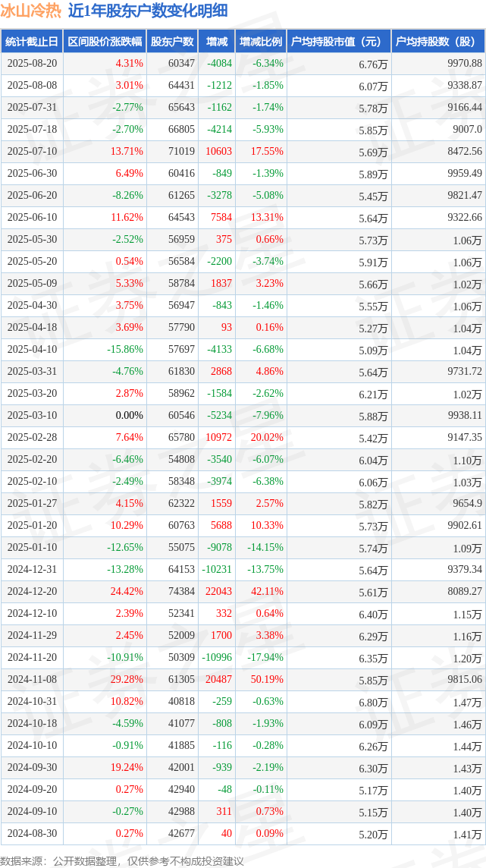Click the 股东户数 column header
Screen dimensions: 486x868
point(173,41)
